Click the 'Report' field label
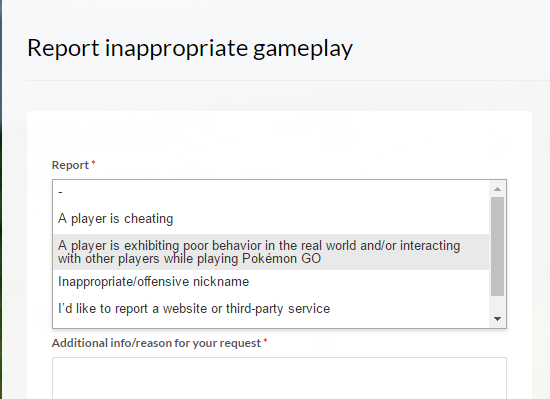 tap(70, 165)
